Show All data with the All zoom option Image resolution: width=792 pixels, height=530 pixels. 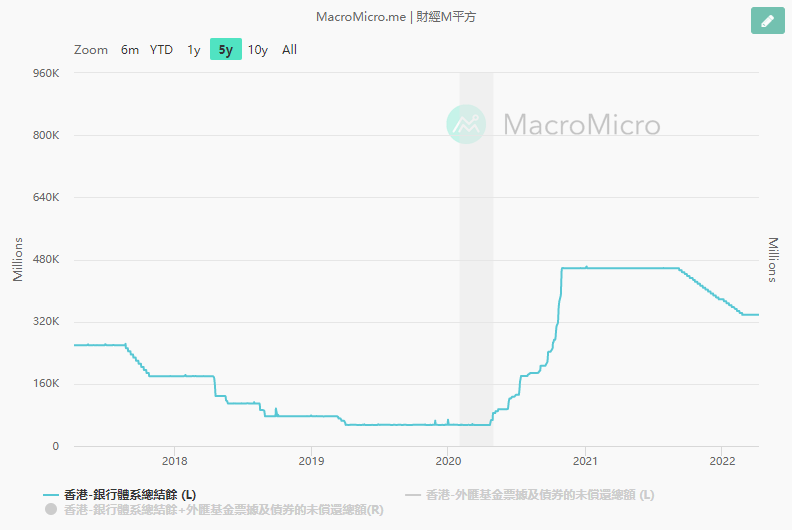[x=289, y=50]
